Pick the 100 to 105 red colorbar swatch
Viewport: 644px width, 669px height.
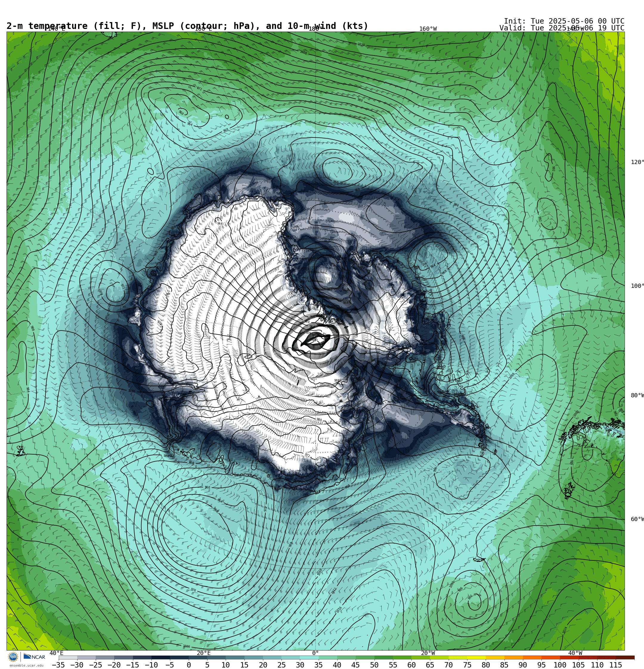click(569, 657)
